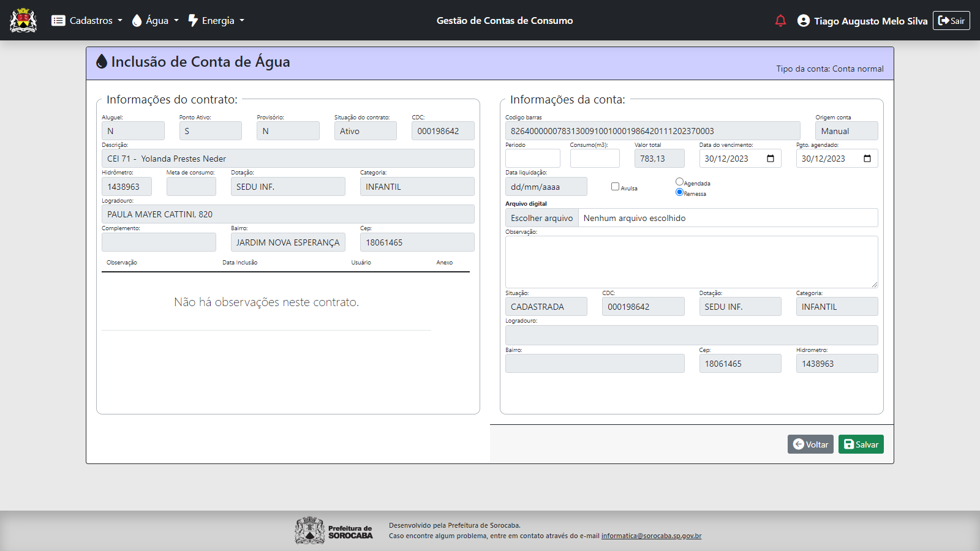
Task: Click the user profile avatar icon
Action: [804, 21]
